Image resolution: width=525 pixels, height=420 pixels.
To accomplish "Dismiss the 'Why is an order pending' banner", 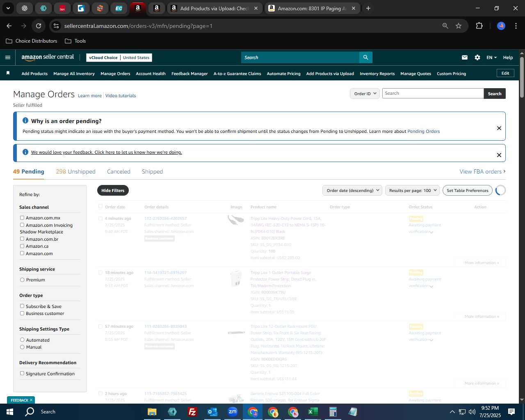I will pos(499,128).
